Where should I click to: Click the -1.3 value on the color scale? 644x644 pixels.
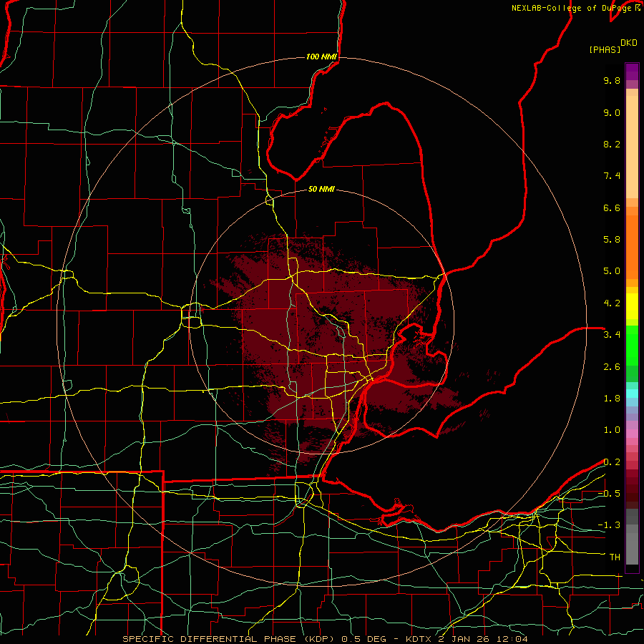(609, 525)
